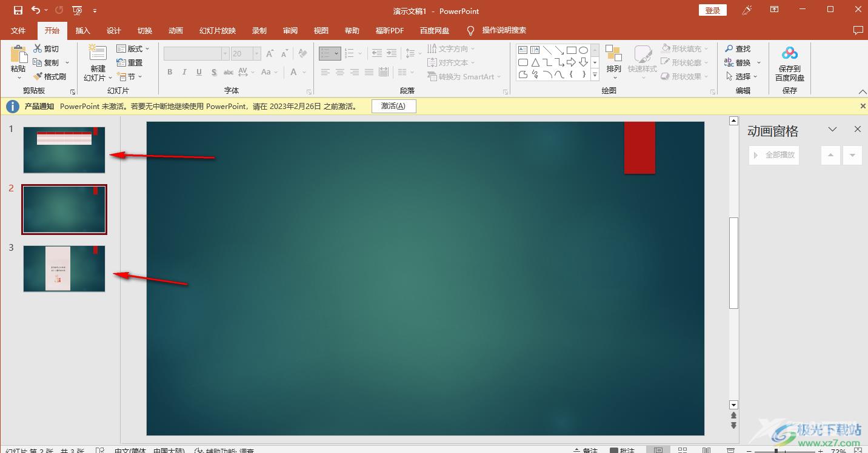868x453 pixels.
Task: Choose the oval shape in gallery
Action: point(583,50)
